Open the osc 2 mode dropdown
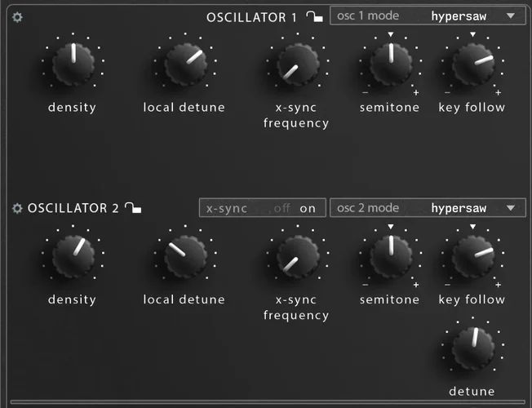The width and height of the screenshot is (532, 408). coord(428,208)
